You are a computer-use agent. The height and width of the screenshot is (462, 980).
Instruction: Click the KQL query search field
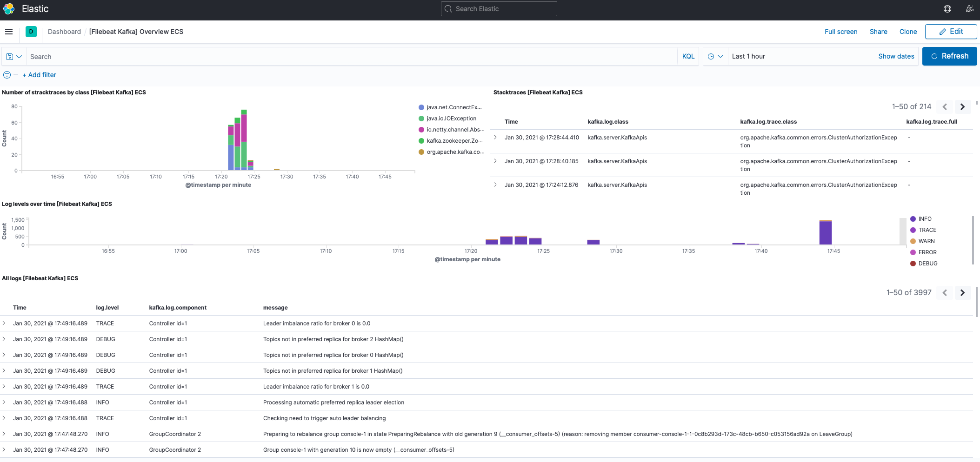pos(352,57)
